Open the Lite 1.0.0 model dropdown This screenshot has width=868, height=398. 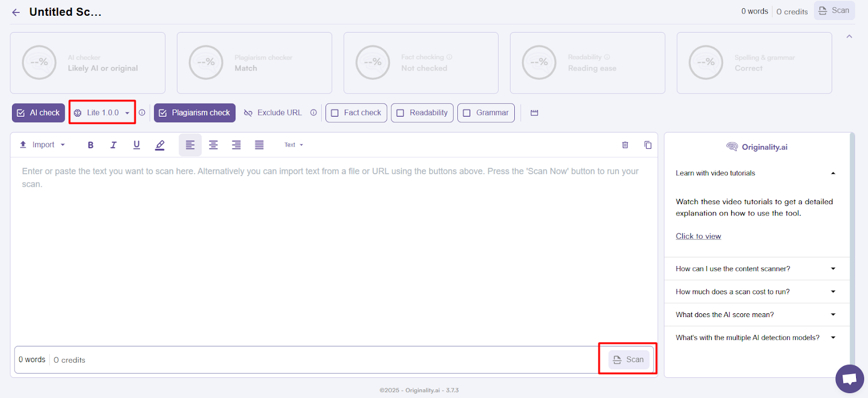pos(102,113)
